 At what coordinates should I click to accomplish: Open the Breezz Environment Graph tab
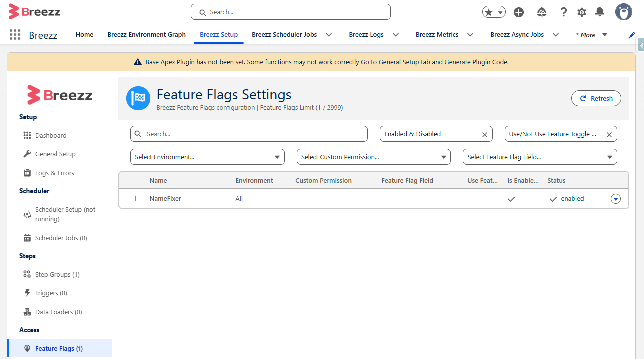pyautogui.click(x=147, y=35)
